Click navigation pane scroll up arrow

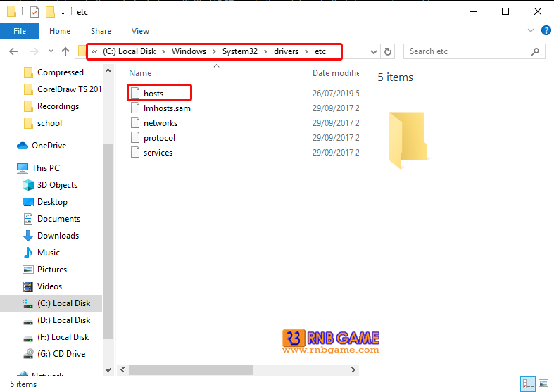(108, 70)
